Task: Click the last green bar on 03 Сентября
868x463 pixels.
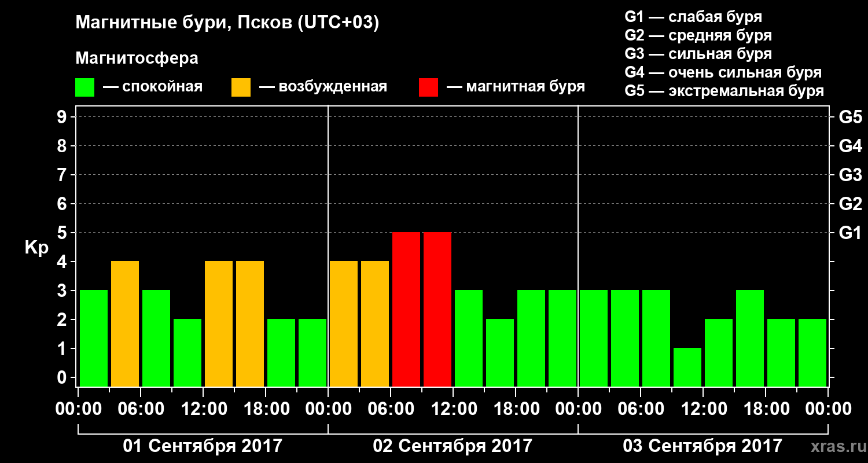Action: 812,352
